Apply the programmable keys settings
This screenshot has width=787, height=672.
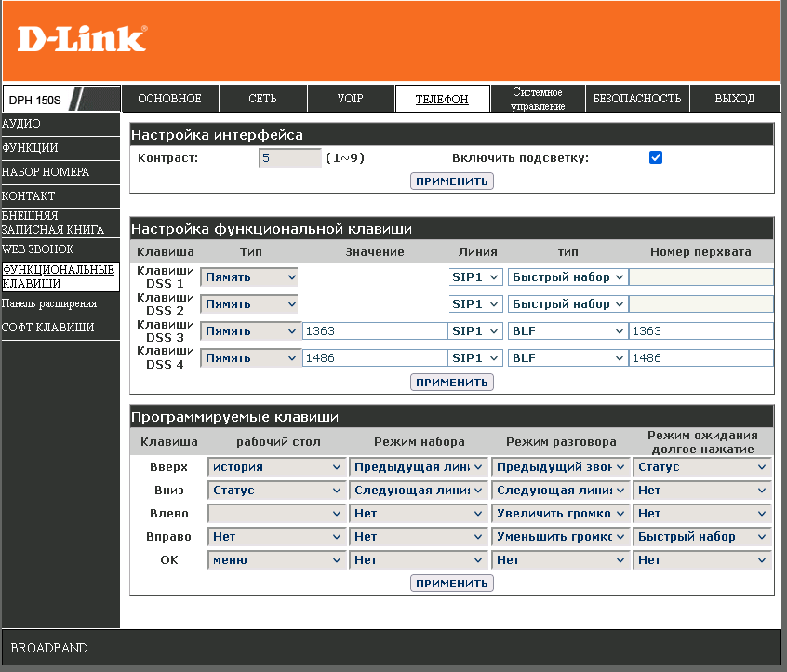point(451,584)
